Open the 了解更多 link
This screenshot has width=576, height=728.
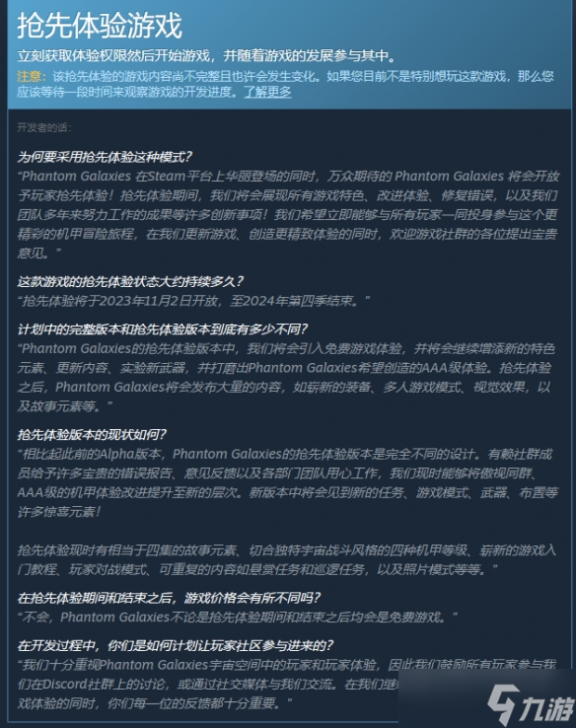click(267, 92)
